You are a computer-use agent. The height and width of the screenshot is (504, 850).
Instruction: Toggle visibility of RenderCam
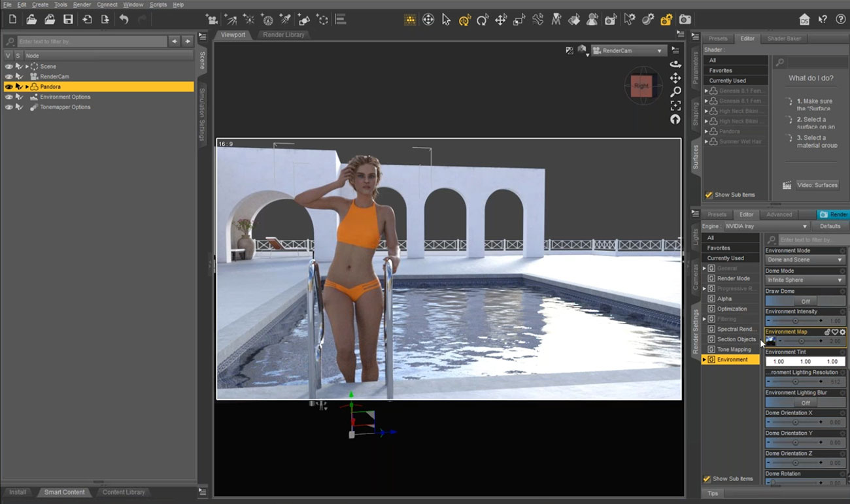[8, 76]
